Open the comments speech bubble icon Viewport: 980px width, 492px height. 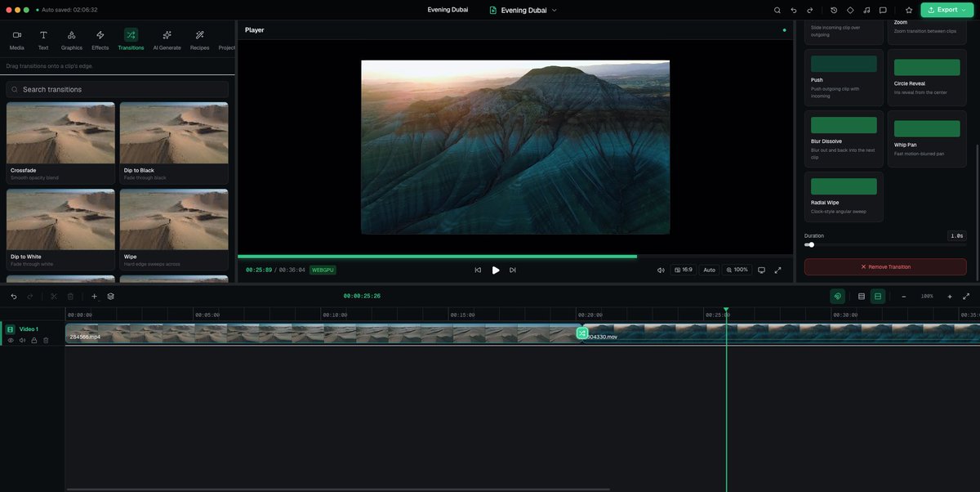tap(883, 10)
